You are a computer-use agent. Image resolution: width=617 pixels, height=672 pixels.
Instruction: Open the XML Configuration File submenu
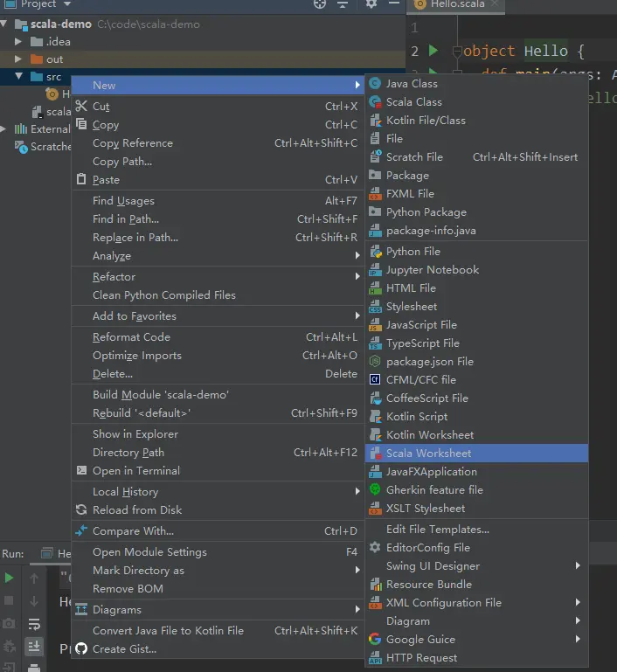tap(476, 603)
